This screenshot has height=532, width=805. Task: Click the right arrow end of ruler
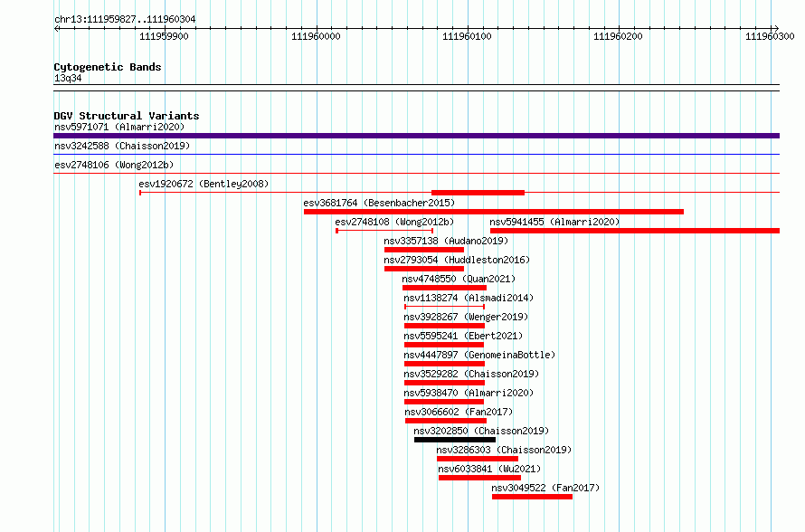(776, 29)
